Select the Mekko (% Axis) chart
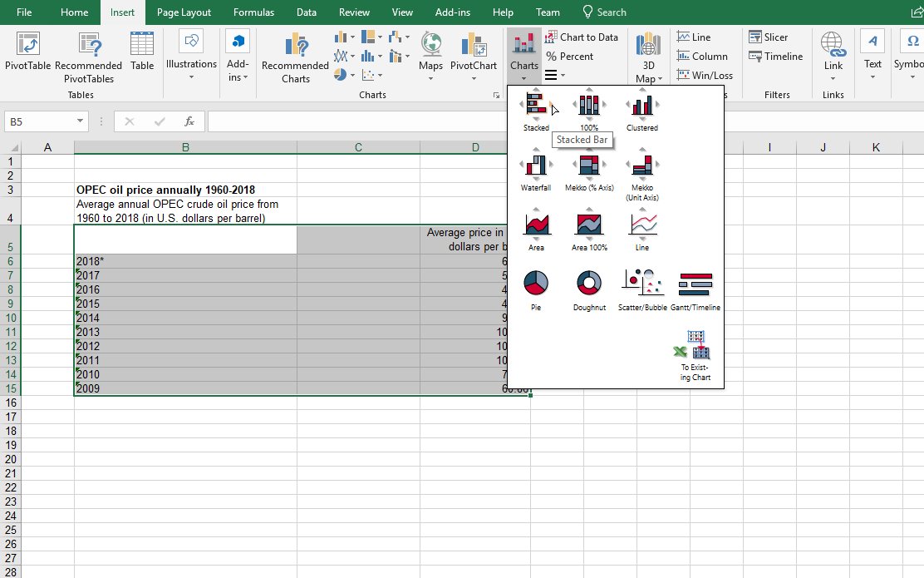The height and width of the screenshot is (578, 924). [589, 170]
